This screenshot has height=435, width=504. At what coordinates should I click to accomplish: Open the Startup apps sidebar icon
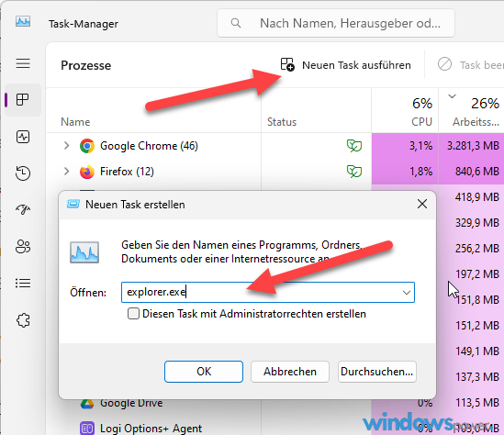(x=23, y=210)
